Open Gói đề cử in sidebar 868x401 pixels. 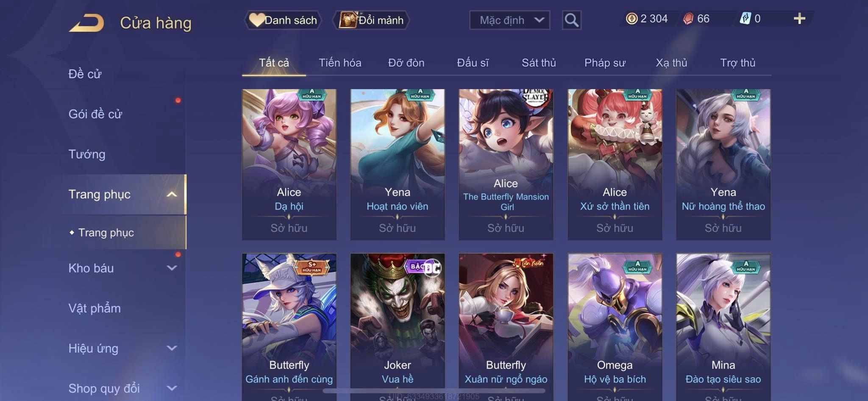coord(95,114)
